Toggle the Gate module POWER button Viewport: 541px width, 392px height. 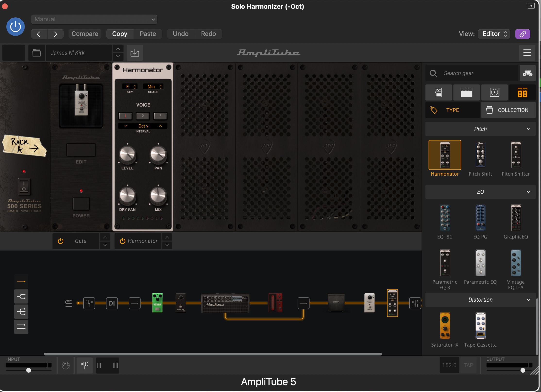(x=81, y=203)
